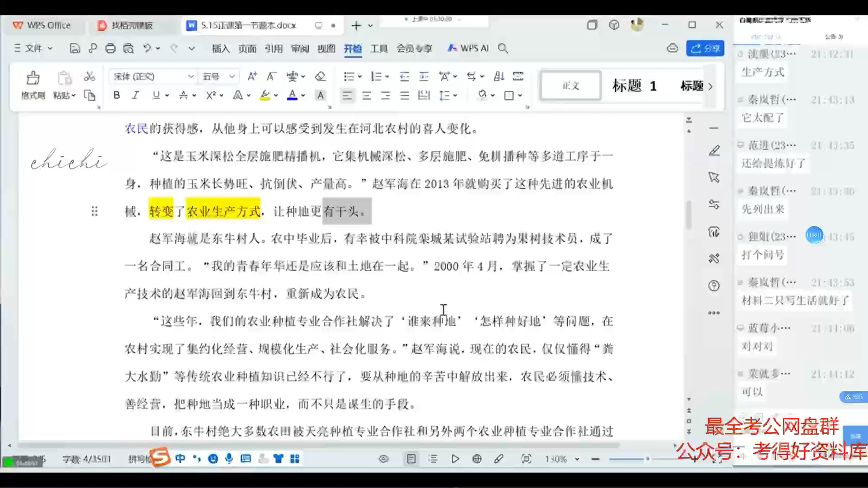The height and width of the screenshot is (488, 868).
Task: Adjust the zoom slider in status bar
Action: (647, 459)
